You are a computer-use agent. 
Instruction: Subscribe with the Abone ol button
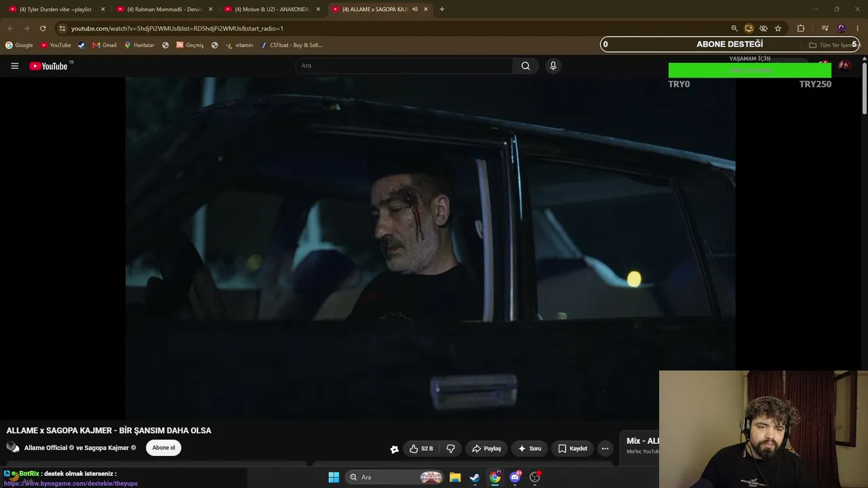coord(163,448)
